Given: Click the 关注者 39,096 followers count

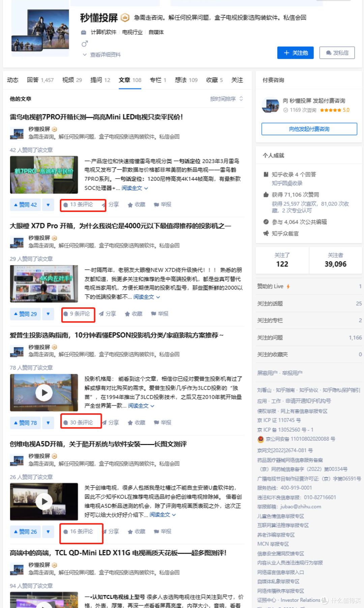Looking at the screenshot, I should 335,260.
